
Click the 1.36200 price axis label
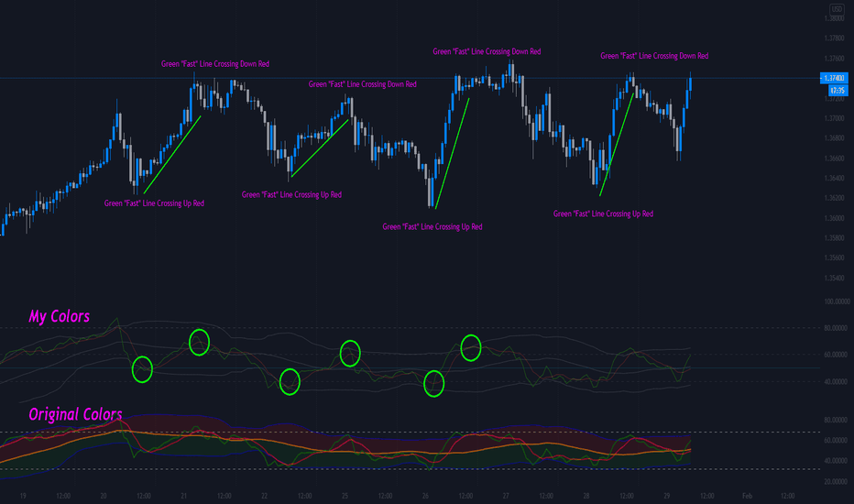[834, 198]
